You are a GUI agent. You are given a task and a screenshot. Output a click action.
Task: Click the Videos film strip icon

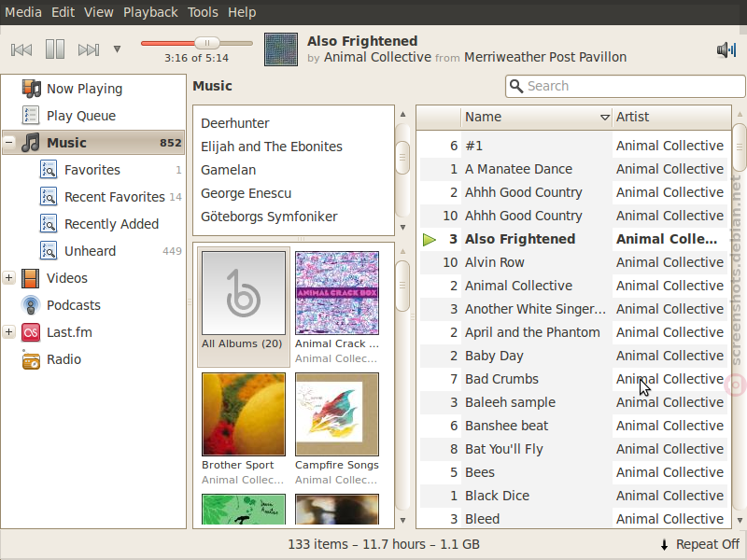[31, 278]
